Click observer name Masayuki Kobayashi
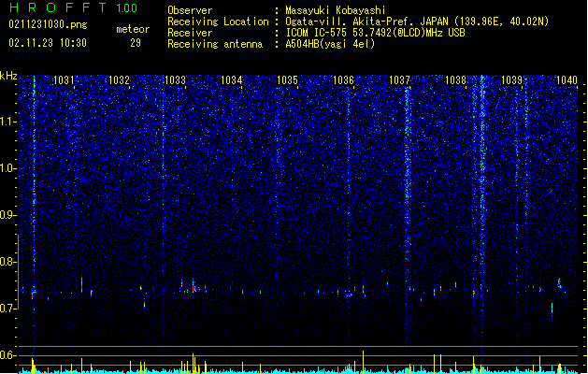 click(336, 10)
